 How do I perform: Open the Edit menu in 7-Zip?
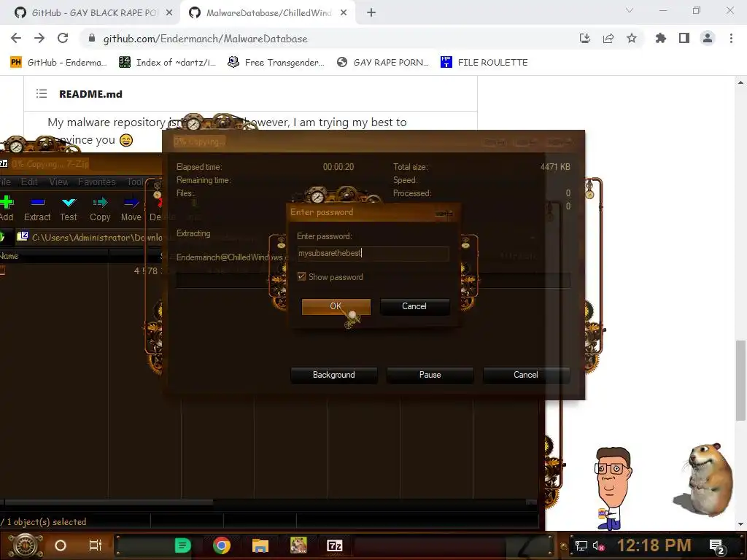coord(29,182)
